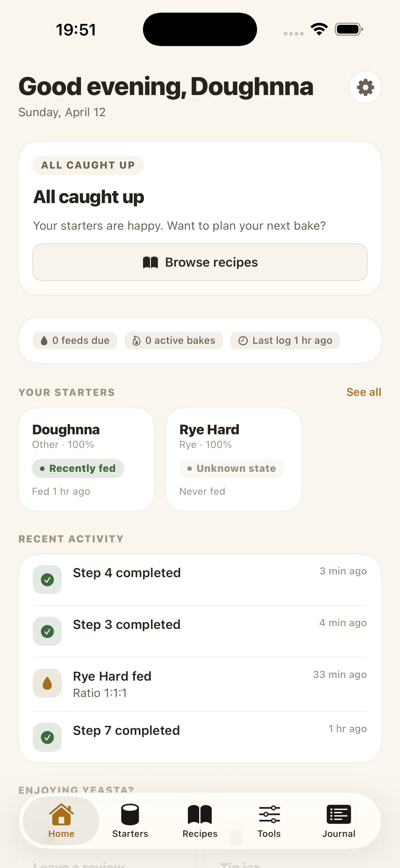Tap the Step 7 completed checkmark icon
The image size is (400, 868).
pyautogui.click(x=47, y=737)
